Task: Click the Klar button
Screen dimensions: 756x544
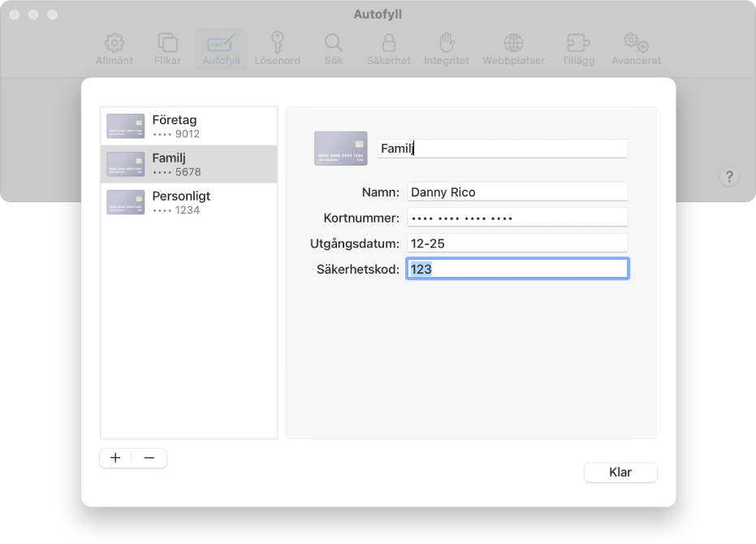Action: coord(620,472)
